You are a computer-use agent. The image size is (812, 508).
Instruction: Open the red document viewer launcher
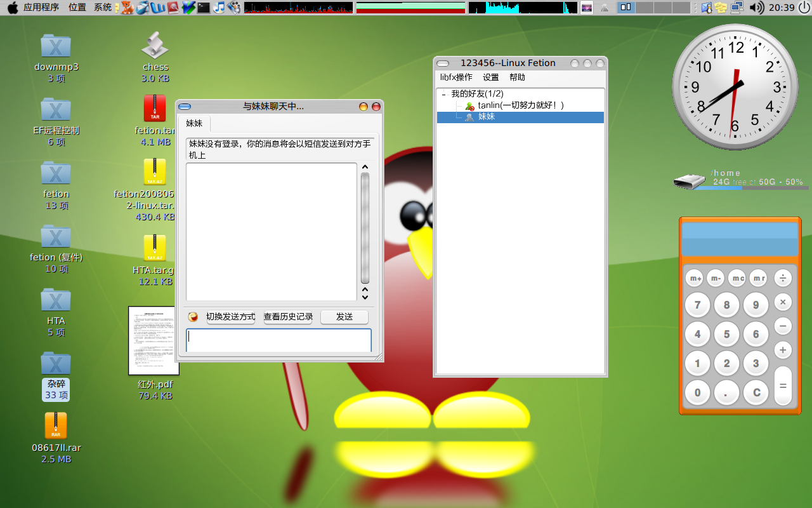(173, 8)
